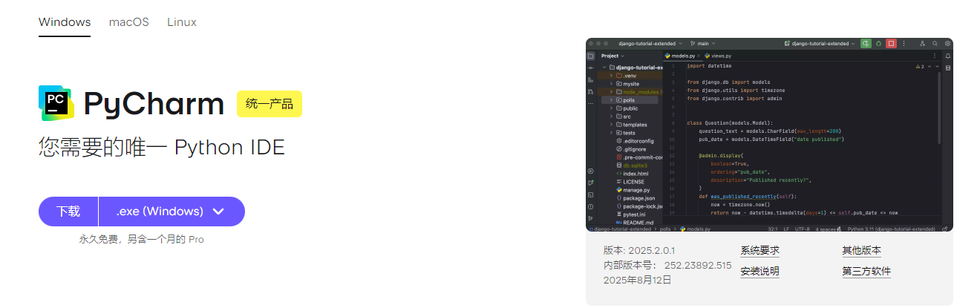Switch to the macOS tab
The height and width of the screenshot is (308, 980).
pos(128,22)
